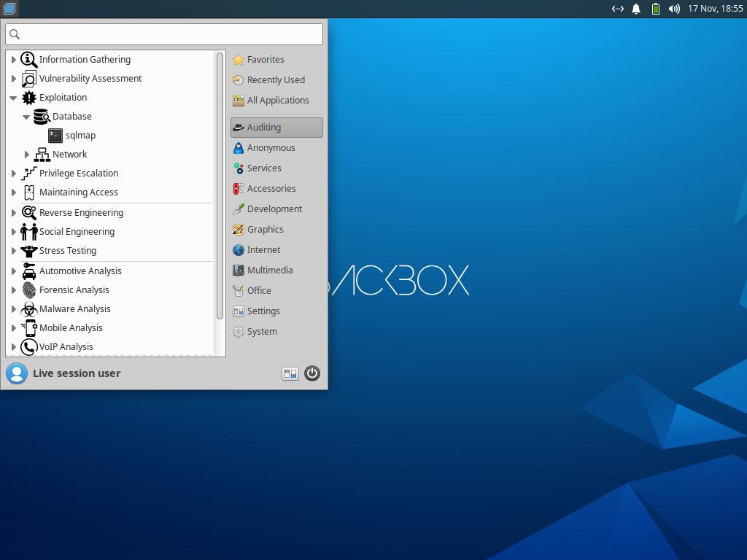The image size is (747, 560).
Task: Select the Auditing category
Action: click(276, 128)
